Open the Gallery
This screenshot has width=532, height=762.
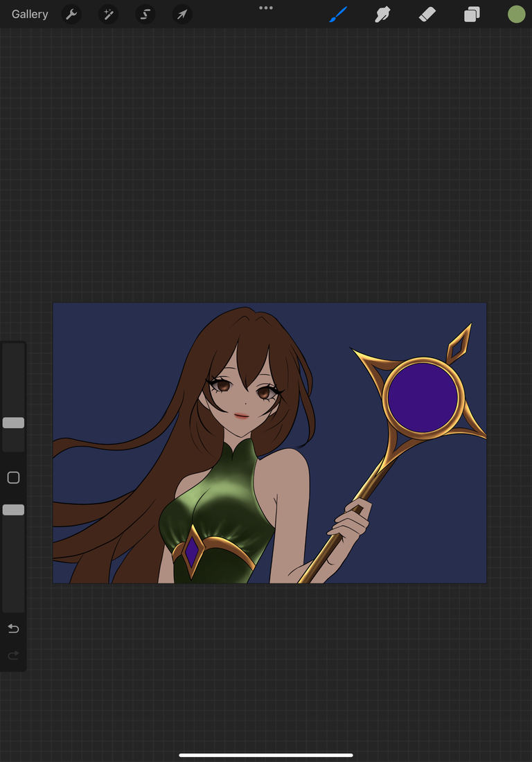tap(30, 14)
